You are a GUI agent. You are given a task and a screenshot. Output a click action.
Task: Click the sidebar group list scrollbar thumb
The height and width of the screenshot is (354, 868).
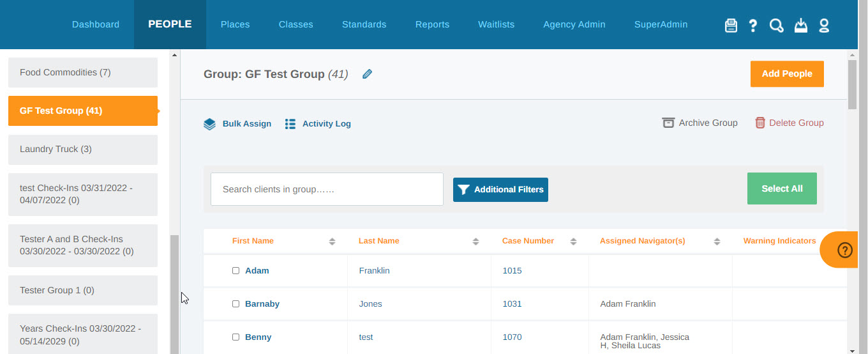pos(174,294)
